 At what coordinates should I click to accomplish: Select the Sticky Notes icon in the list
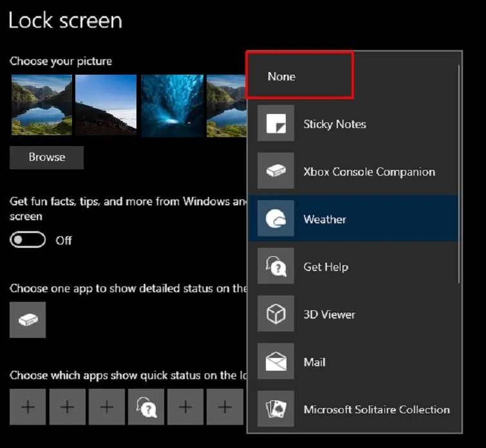[x=276, y=124]
